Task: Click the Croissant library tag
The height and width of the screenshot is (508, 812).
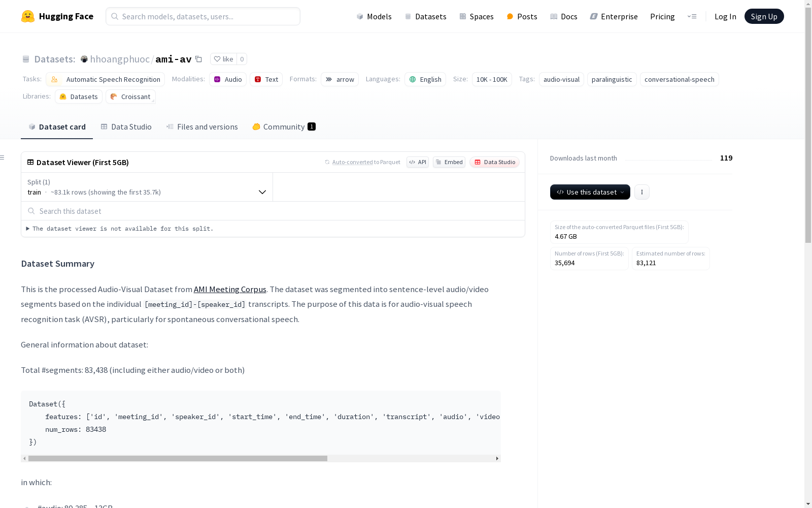Action: 131,97
